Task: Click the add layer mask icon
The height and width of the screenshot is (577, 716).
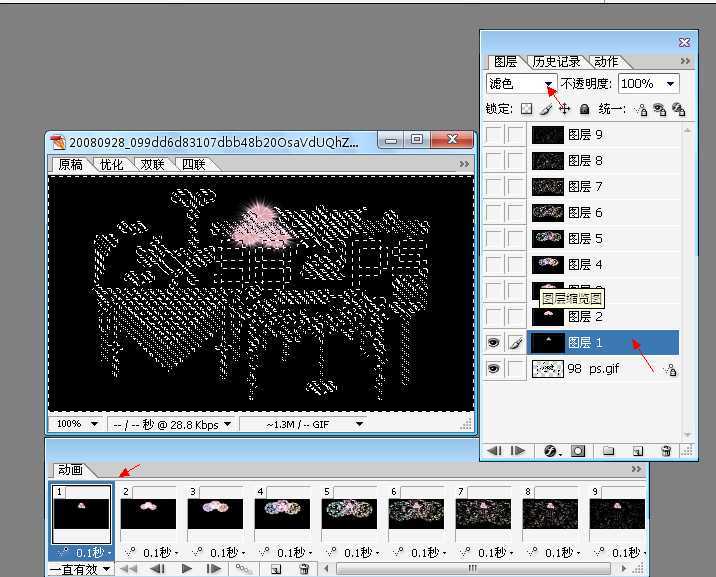Action: [578, 451]
